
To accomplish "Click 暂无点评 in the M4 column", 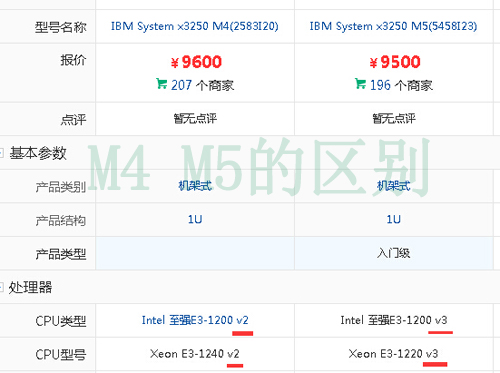I will [x=195, y=118].
